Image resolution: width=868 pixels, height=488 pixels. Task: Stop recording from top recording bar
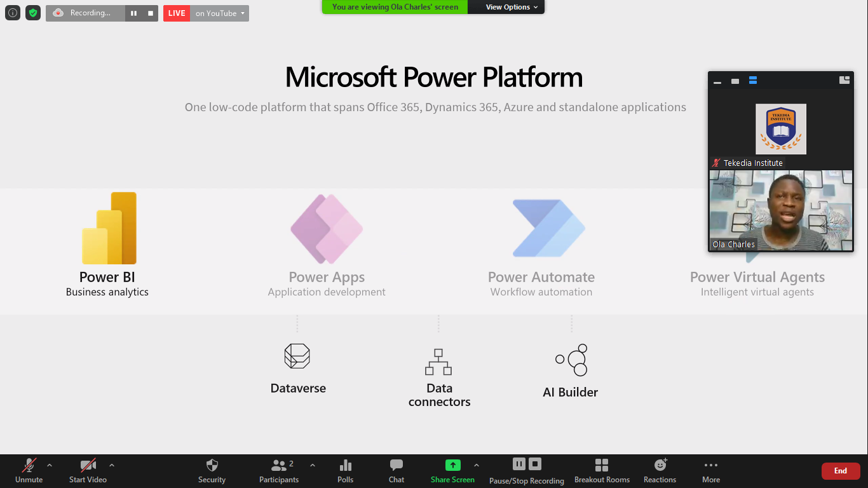point(150,13)
